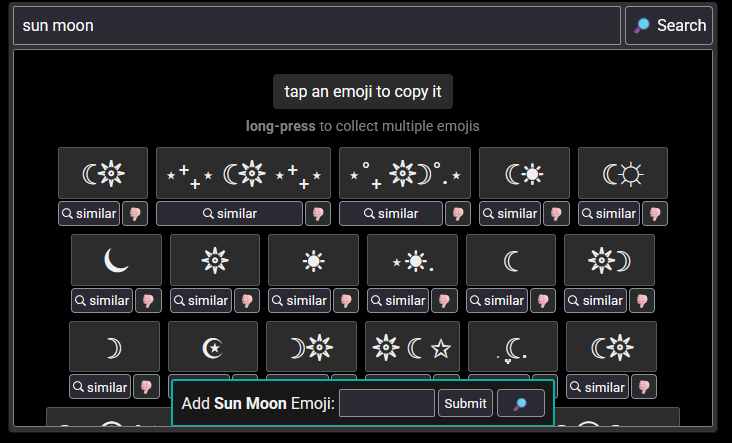Viewport: 732px width, 443px height.
Task: Find similar to moon with outlined sun
Action: pos(609,214)
